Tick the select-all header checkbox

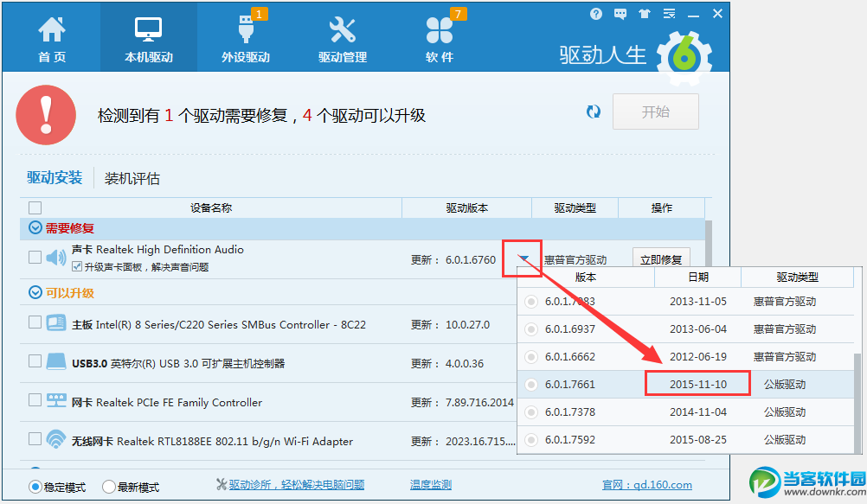[35, 207]
